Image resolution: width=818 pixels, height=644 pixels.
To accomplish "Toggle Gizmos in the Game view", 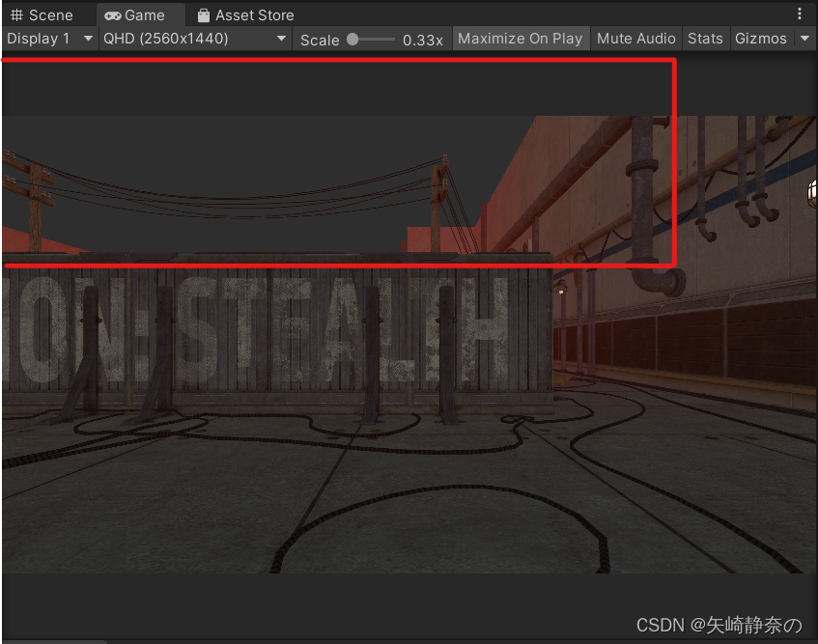I will coord(761,39).
